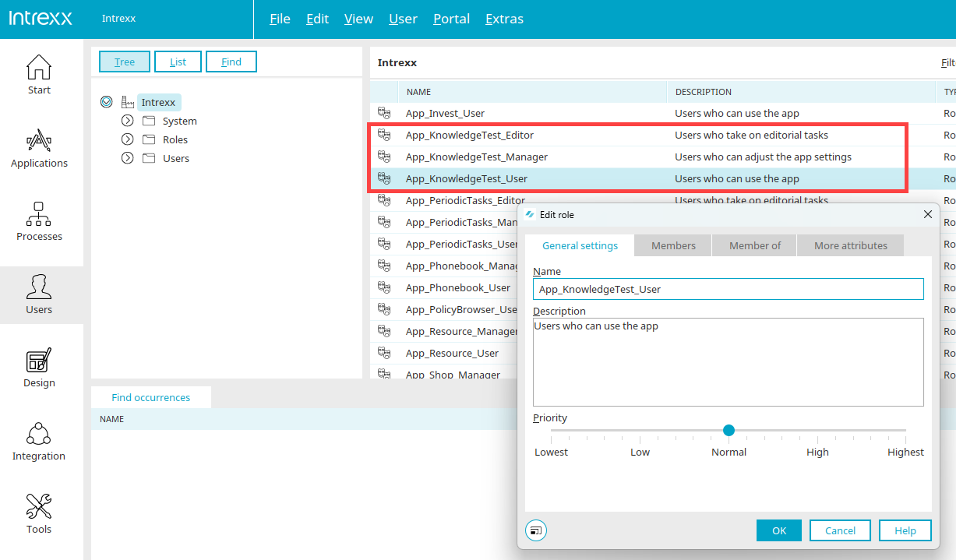
Task: Open the Processes module
Action: 39,221
